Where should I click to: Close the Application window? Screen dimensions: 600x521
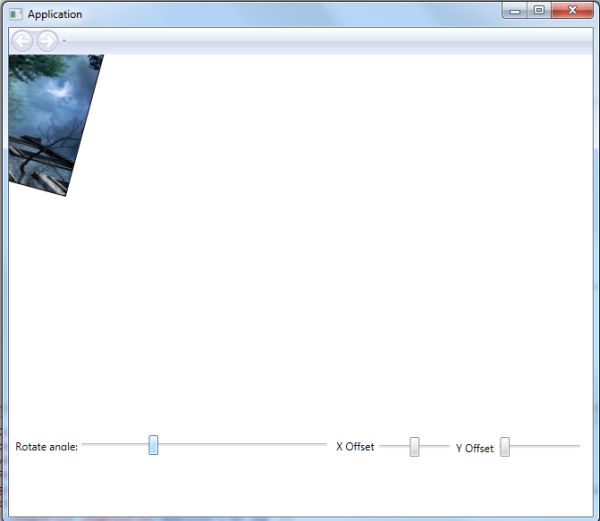572,10
